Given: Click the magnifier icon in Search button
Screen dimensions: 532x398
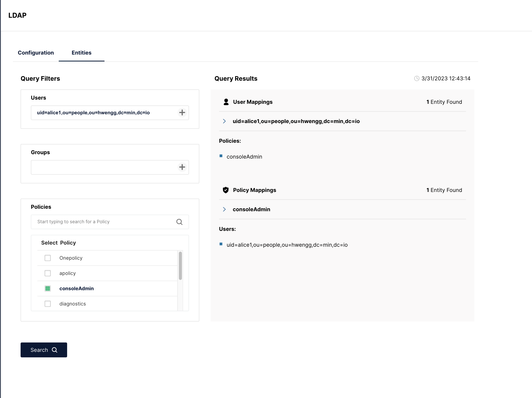Looking at the screenshot, I should (55, 350).
